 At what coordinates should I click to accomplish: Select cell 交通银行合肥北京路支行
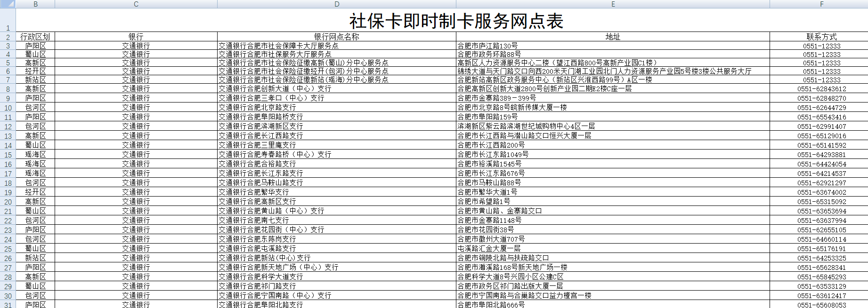(x=337, y=107)
